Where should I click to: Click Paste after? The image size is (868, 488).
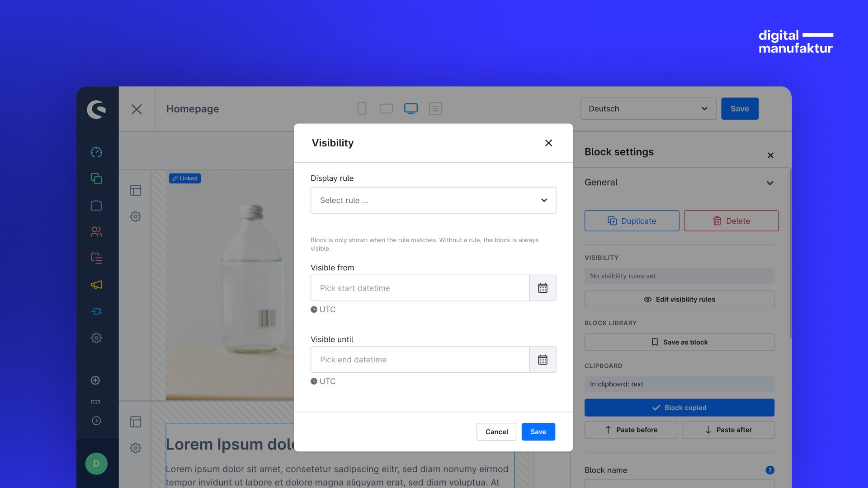coord(728,430)
